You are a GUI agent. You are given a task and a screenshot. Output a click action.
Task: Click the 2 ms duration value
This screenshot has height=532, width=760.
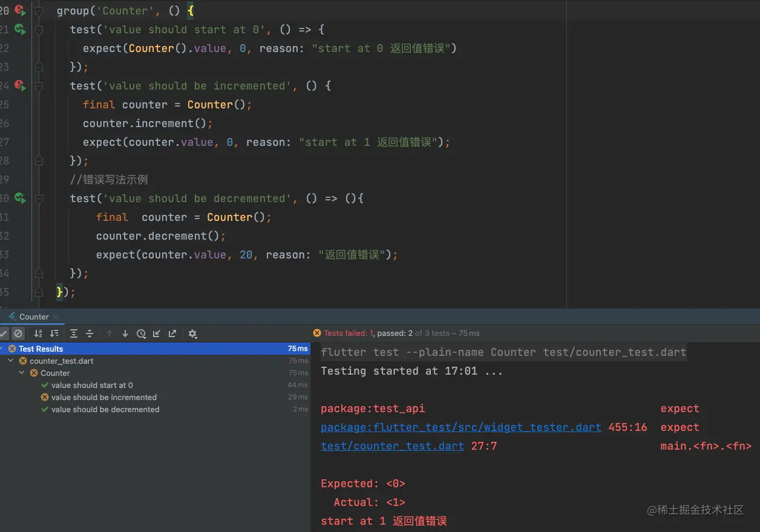pos(301,409)
